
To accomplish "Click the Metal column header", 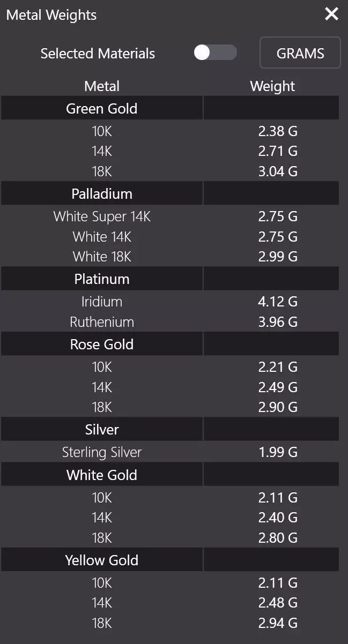I will coord(102,86).
